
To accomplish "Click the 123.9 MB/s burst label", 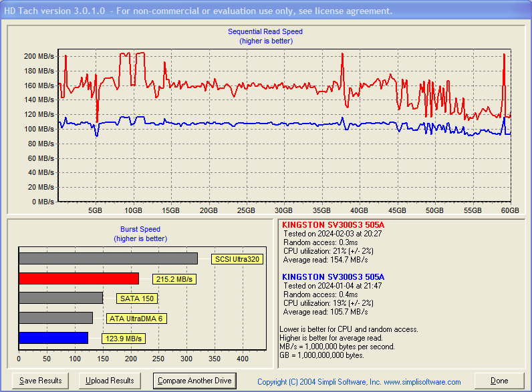I will click(x=123, y=339).
